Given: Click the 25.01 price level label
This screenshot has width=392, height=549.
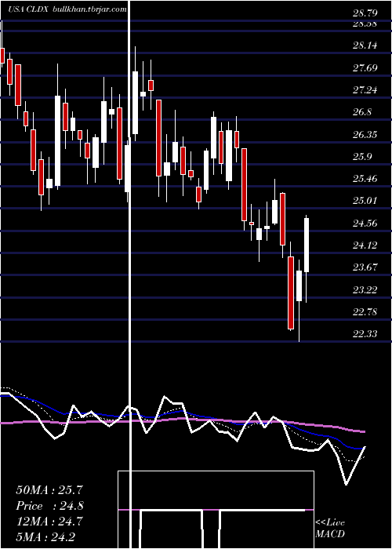Looking at the screenshot, I should pyautogui.click(x=365, y=201).
